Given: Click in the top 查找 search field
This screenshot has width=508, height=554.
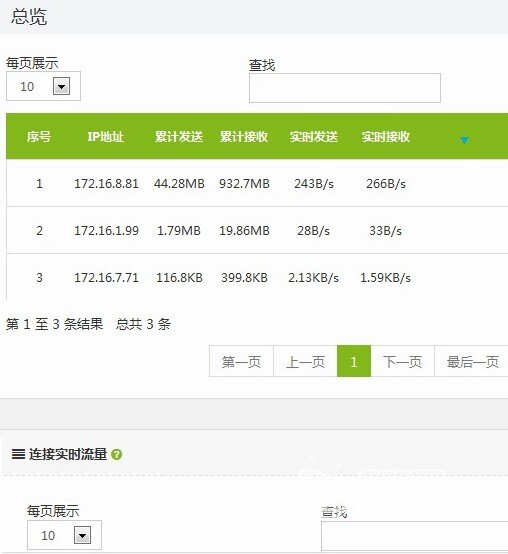Looking at the screenshot, I should [345, 88].
